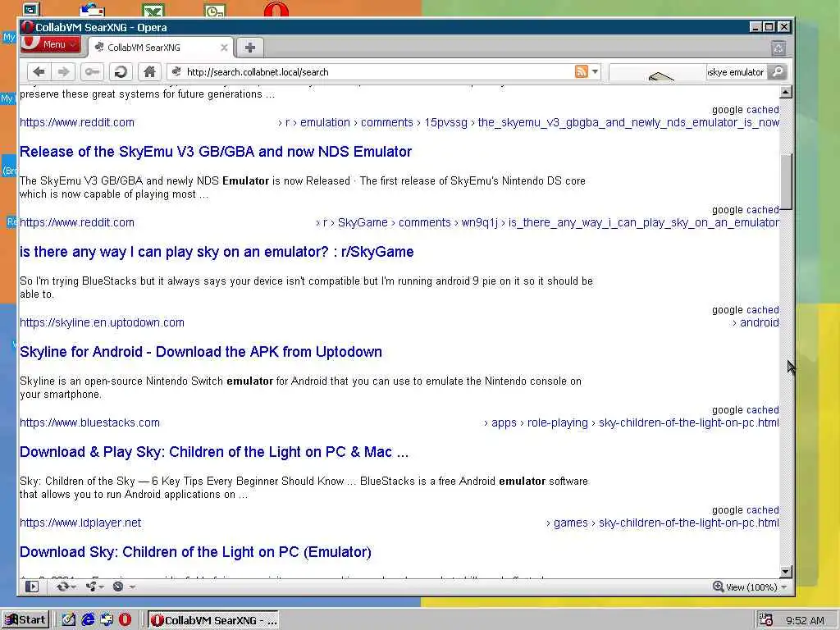
Task: Select CollabVM SearXNG taskbar button
Action: coord(213,620)
